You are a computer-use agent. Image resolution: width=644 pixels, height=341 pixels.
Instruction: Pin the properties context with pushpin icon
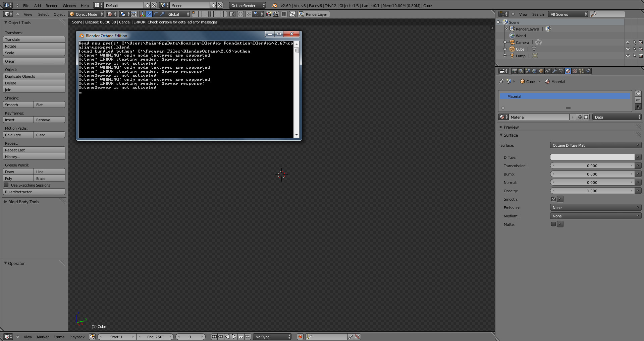point(501,81)
